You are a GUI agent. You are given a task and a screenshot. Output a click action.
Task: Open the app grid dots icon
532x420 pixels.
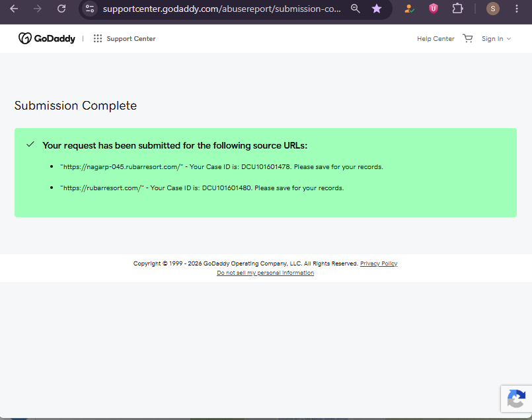pyautogui.click(x=98, y=39)
